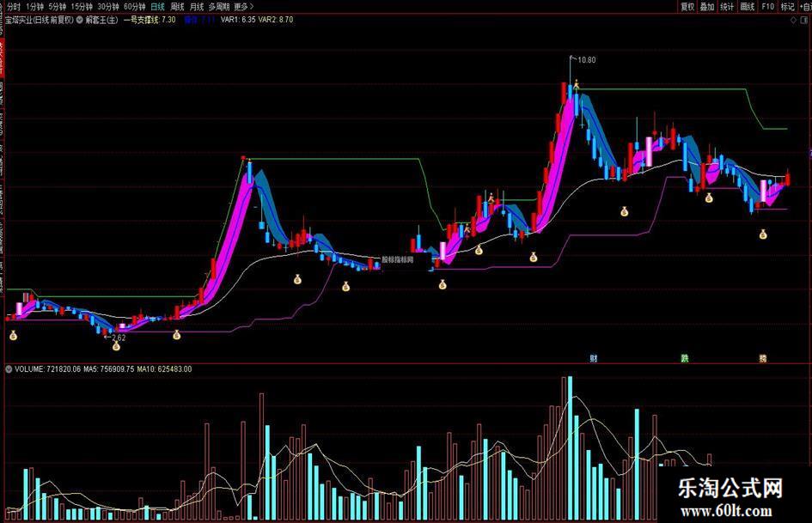Switch to the 分时 intraday tab

[14, 7]
